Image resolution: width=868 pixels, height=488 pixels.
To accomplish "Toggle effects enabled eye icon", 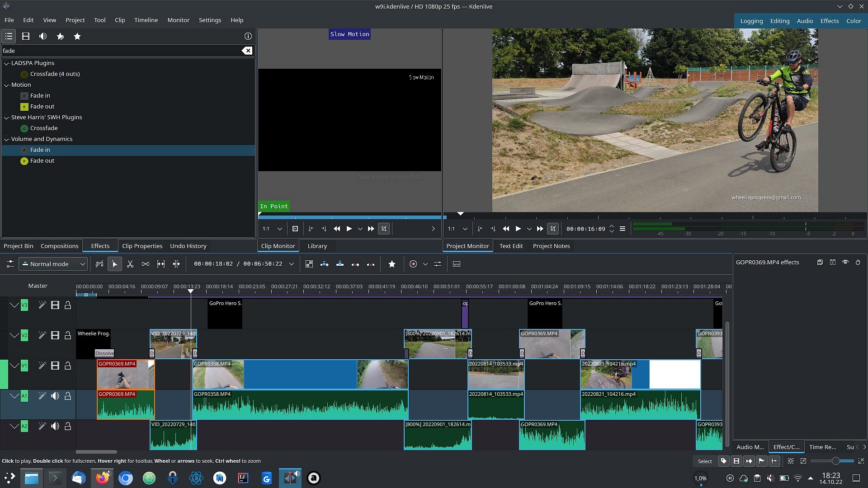I will coord(845,263).
